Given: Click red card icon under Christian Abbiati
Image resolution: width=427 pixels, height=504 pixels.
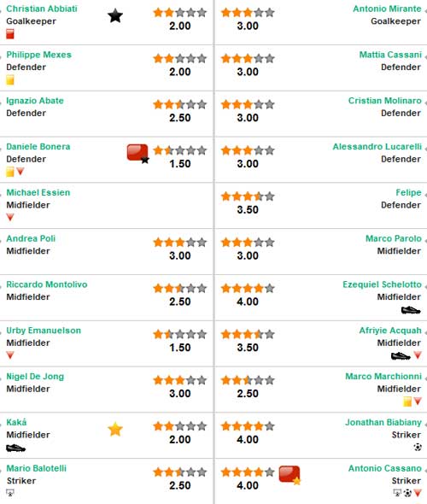Looking at the screenshot, I should [10, 34].
